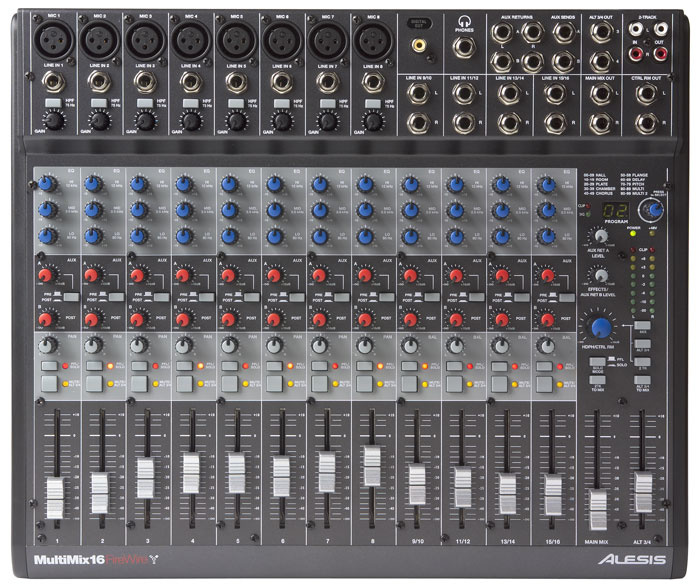Image resolution: width=700 pixels, height=588 pixels.
Task: Click channel 3 PAN knob
Action: pyautogui.click(x=137, y=345)
